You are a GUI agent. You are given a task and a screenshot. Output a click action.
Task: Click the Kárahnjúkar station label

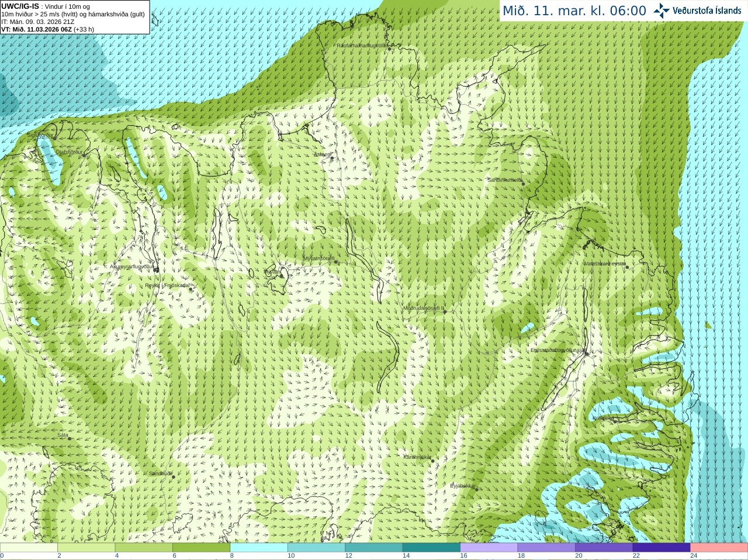point(417,457)
